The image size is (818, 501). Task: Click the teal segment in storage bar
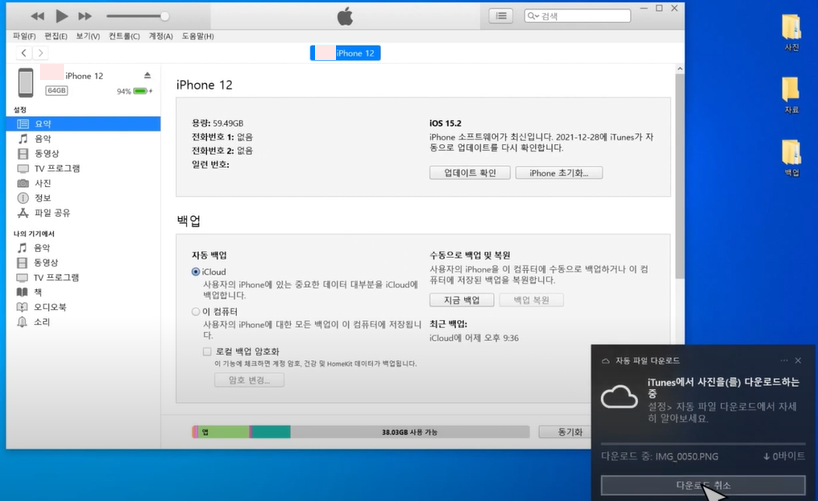pos(271,432)
